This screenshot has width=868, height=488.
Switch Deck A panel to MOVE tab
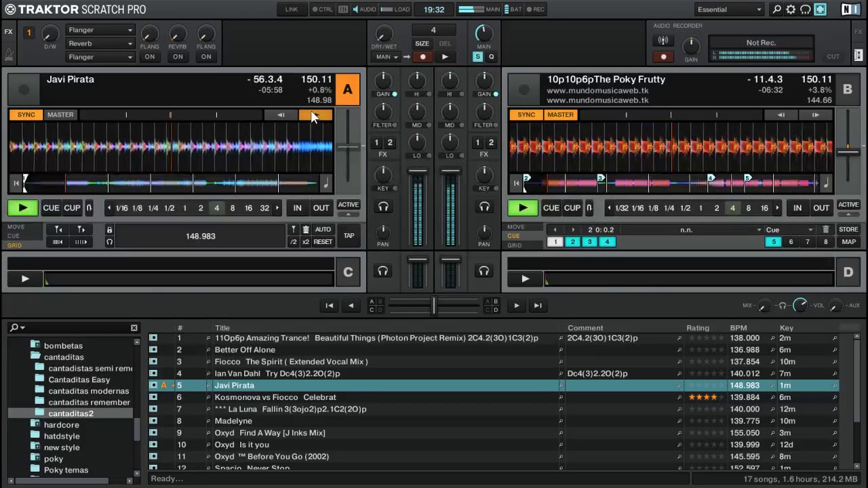[16, 227]
